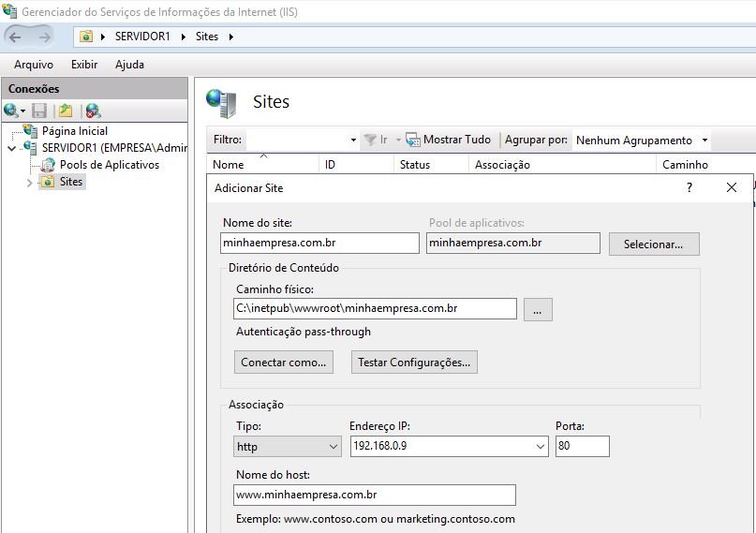This screenshot has width=756, height=533.
Task: Sort by the Caminho column header
Action: point(705,164)
